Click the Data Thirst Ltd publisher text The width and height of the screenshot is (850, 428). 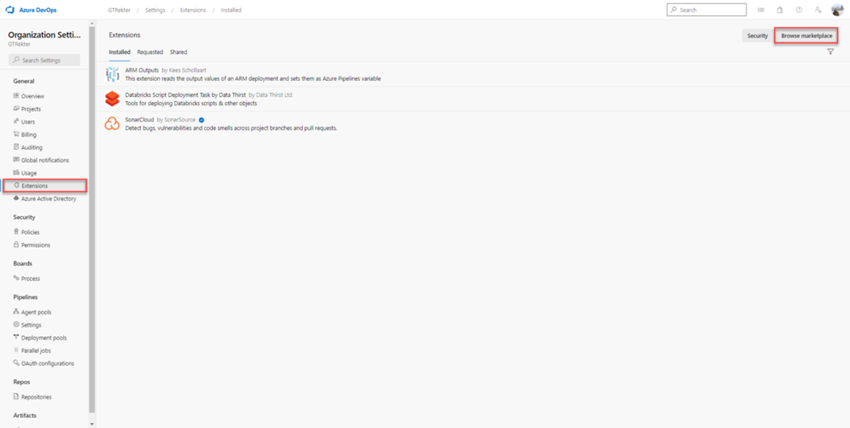(x=274, y=95)
